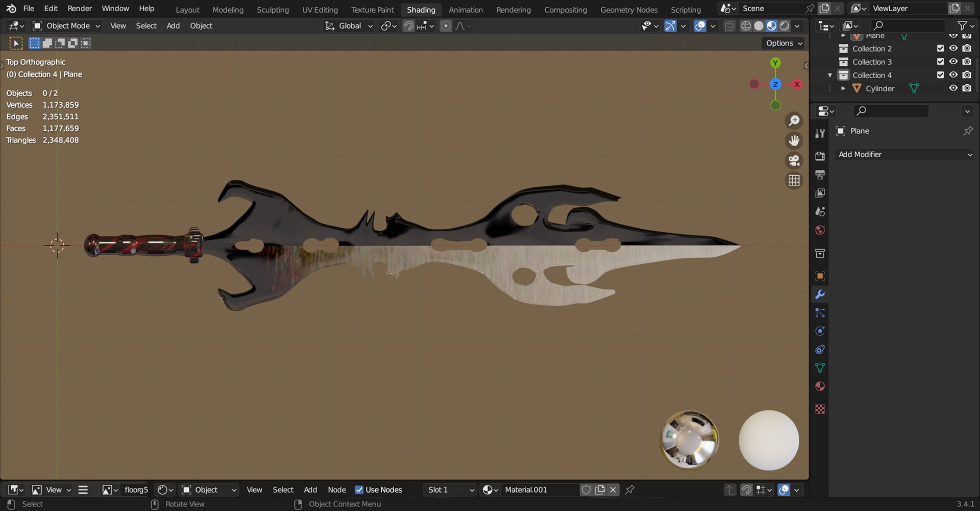Open the Object Data properties tab
980x511 pixels.
coord(820,368)
